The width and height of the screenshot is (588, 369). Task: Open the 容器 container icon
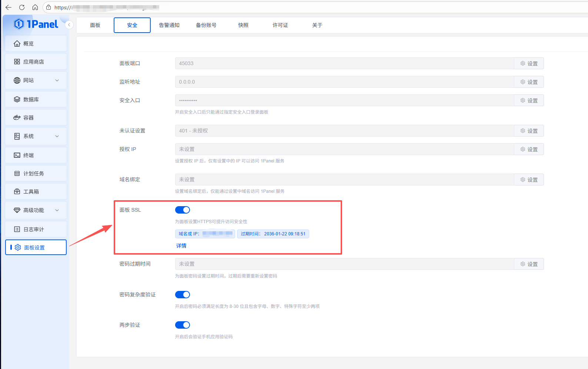pos(17,118)
